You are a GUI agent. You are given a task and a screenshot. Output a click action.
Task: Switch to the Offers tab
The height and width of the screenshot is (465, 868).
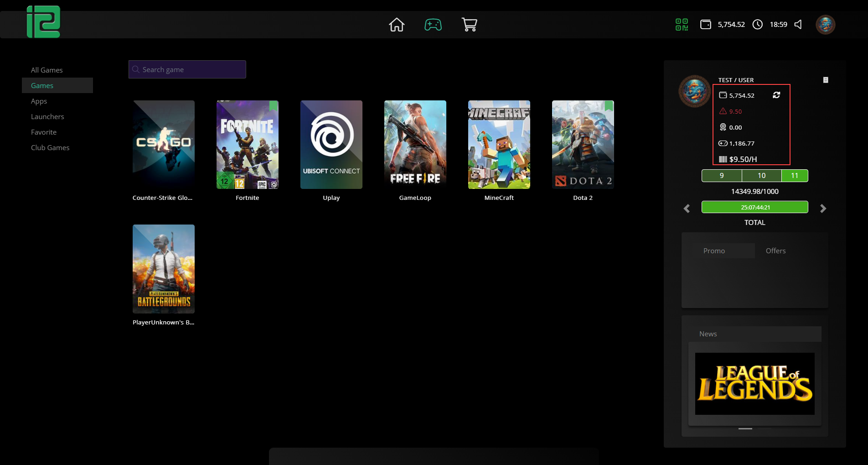[776, 251]
